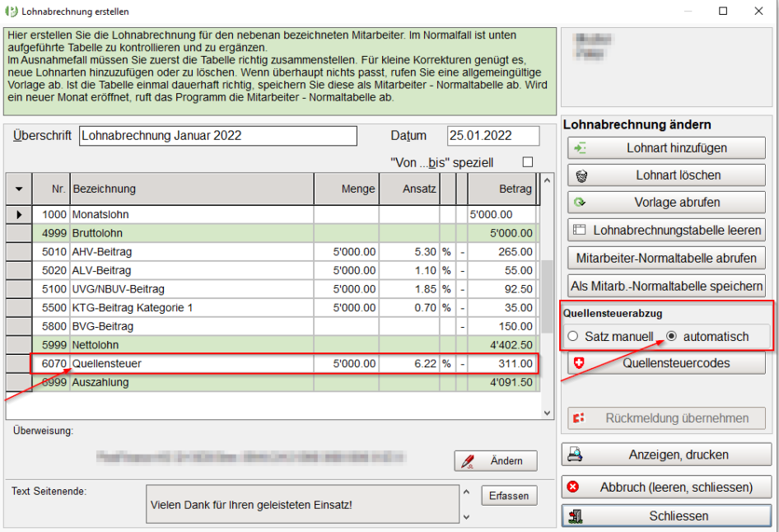Click the Vorlage abrufen button label
Image resolution: width=779 pixels, height=532 pixels.
[x=677, y=202]
